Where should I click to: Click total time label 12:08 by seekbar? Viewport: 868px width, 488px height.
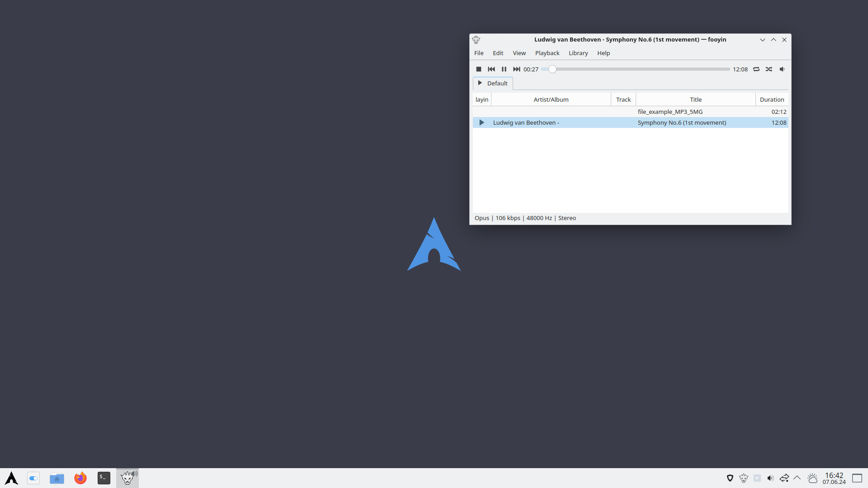pos(740,69)
